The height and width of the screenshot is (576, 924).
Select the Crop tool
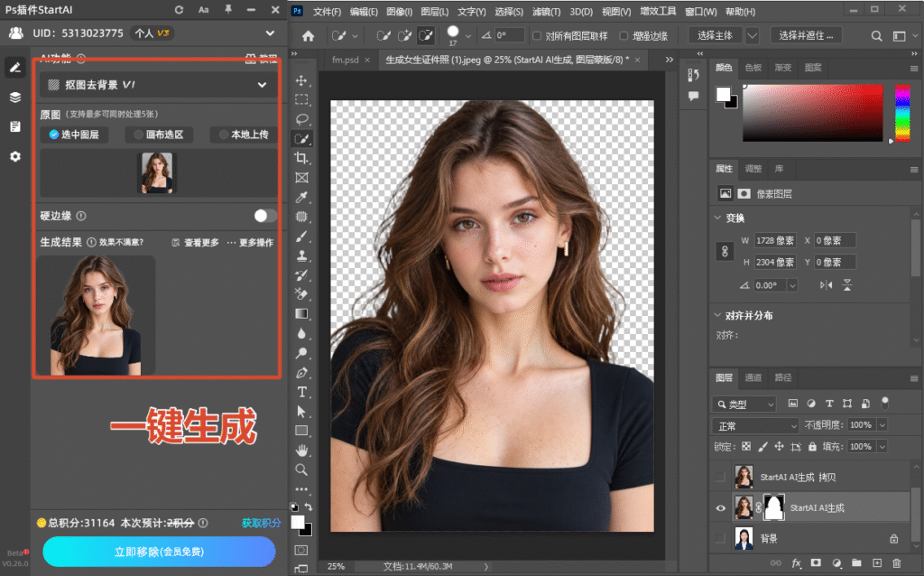(x=301, y=158)
